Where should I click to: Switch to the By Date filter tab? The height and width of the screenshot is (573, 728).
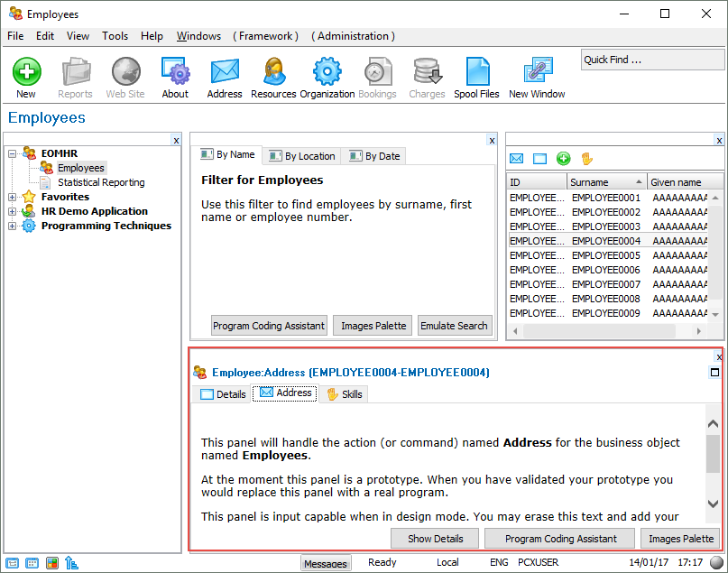click(x=374, y=156)
